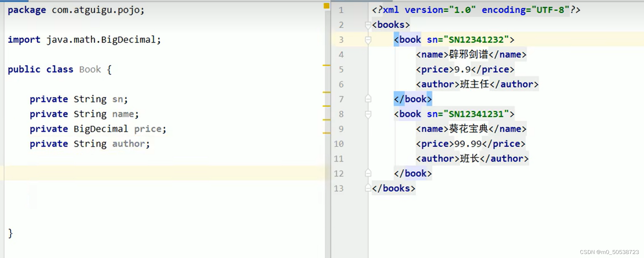Image resolution: width=644 pixels, height=258 pixels.
Task: Click fold end marker at line 7
Action: 368,99
